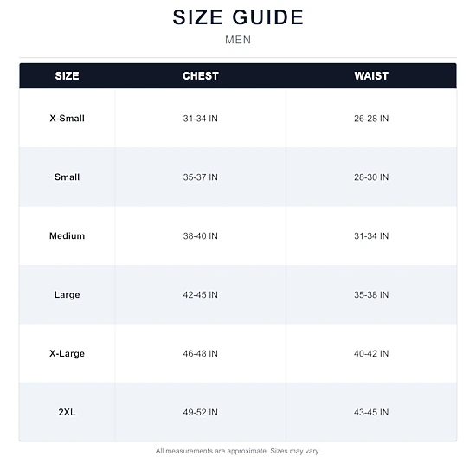Click the MEN subtitle text

point(238,40)
